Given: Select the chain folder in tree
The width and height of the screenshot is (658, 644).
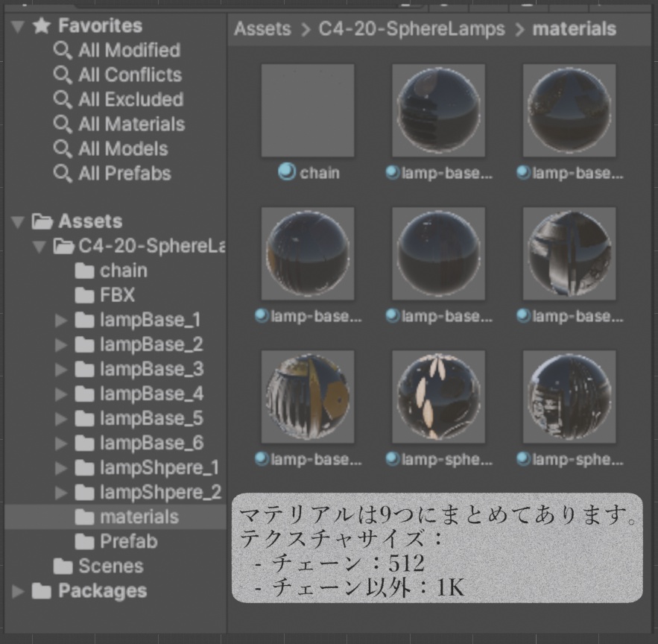Looking at the screenshot, I should pos(124,271).
